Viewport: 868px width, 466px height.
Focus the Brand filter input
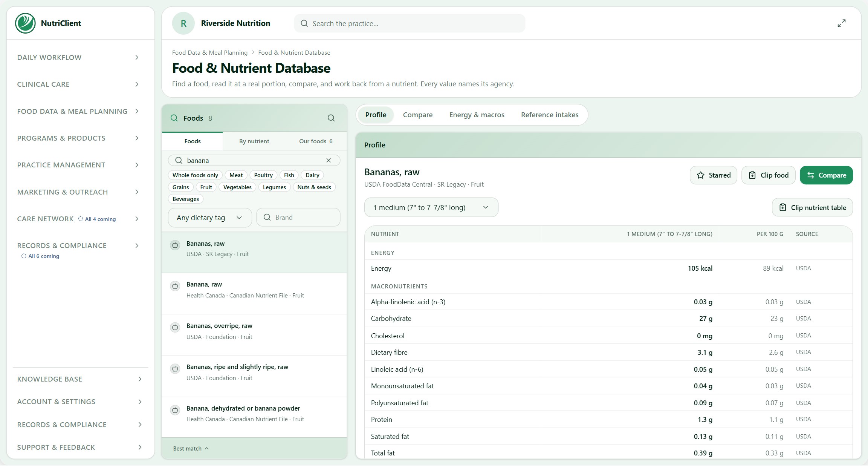(x=298, y=217)
